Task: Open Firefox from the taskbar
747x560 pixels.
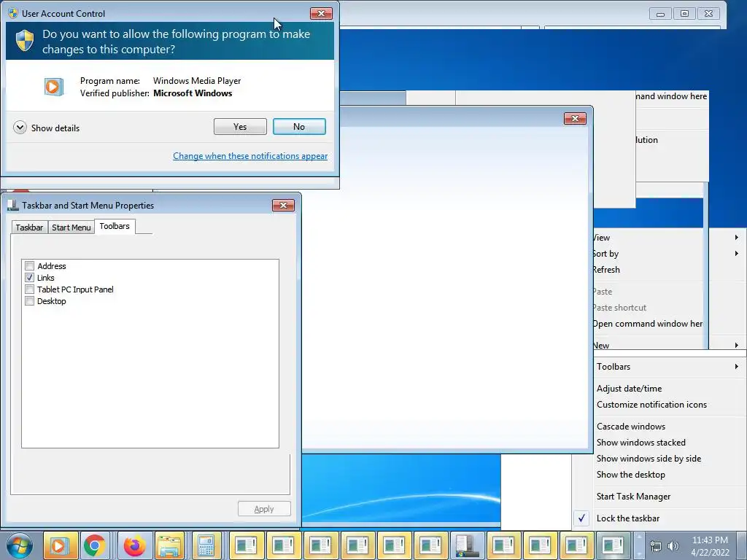Action: (135, 545)
